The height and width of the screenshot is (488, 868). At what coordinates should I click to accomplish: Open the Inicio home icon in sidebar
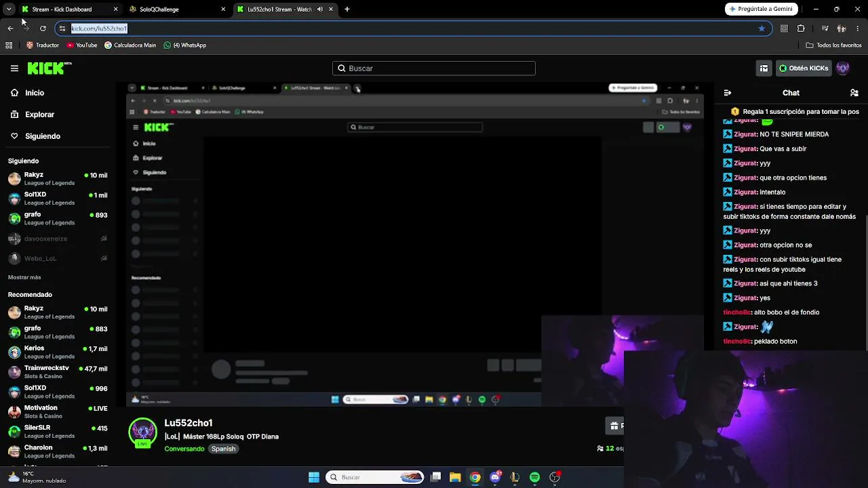[14, 93]
